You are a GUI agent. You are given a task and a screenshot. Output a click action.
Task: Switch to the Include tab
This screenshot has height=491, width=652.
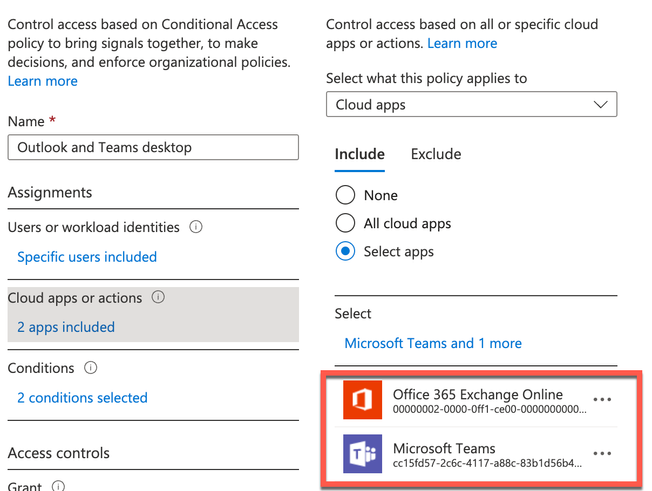click(360, 154)
